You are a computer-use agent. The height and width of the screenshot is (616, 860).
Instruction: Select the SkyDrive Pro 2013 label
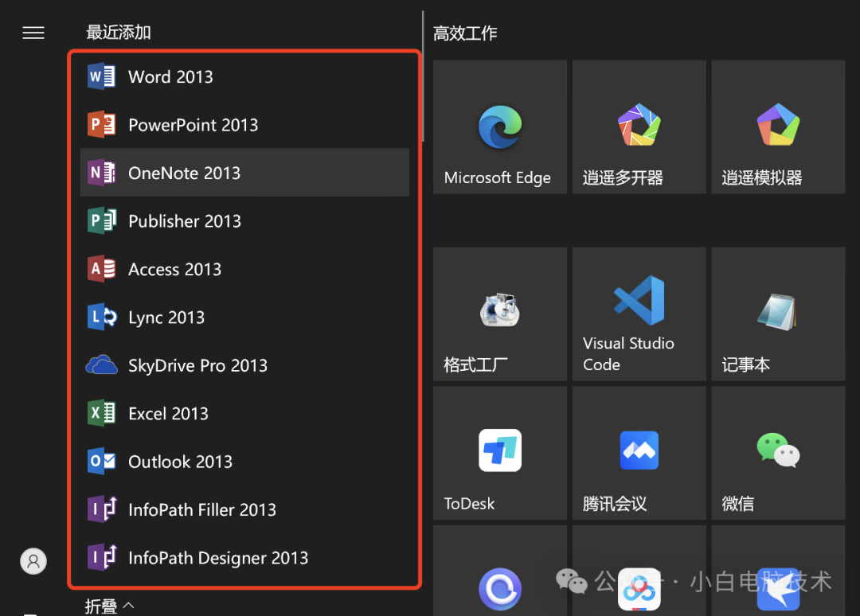[198, 365]
